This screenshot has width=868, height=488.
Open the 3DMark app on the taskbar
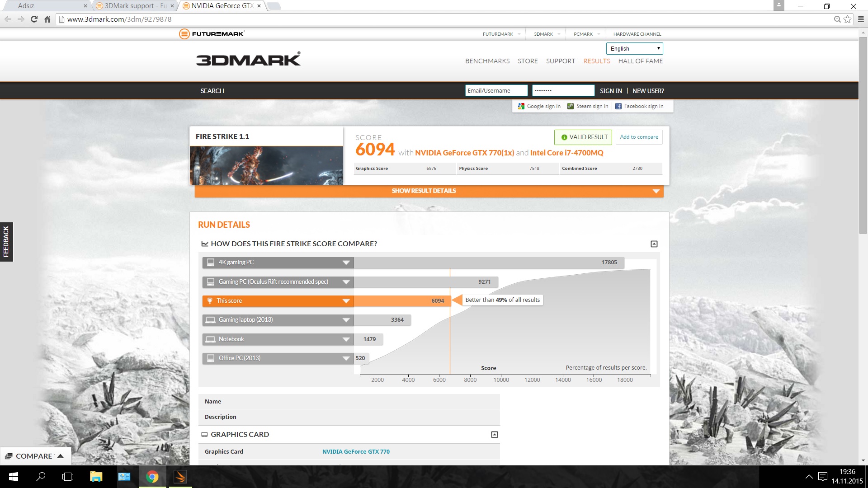pos(180,477)
